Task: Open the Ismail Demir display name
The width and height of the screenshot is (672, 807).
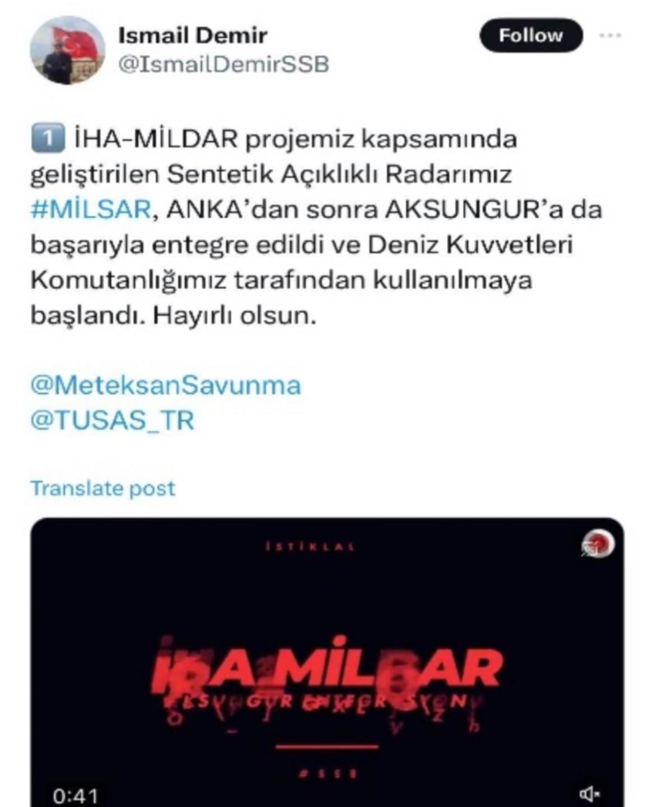Action: point(193,35)
